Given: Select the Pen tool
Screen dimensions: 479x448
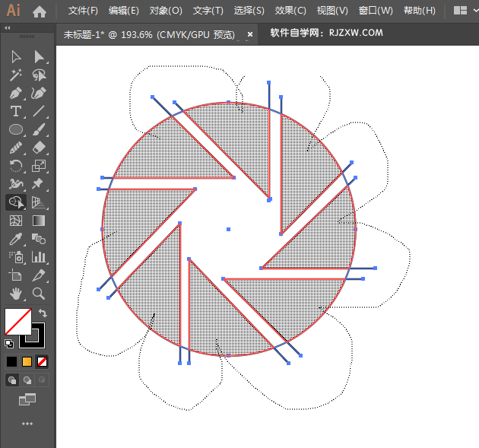Looking at the screenshot, I should (16, 94).
